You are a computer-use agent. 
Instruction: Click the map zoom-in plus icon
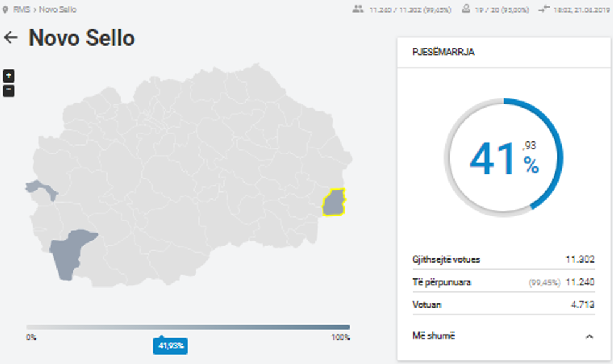coord(9,75)
